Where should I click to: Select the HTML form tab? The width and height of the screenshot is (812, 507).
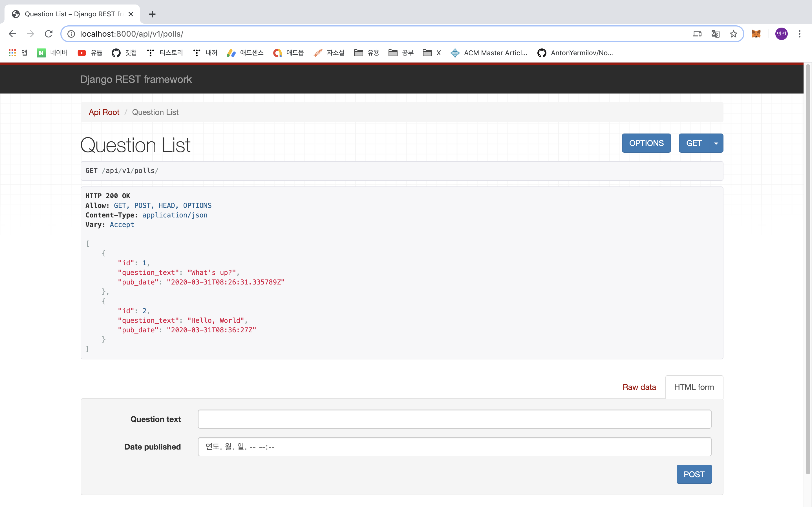pos(694,387)
